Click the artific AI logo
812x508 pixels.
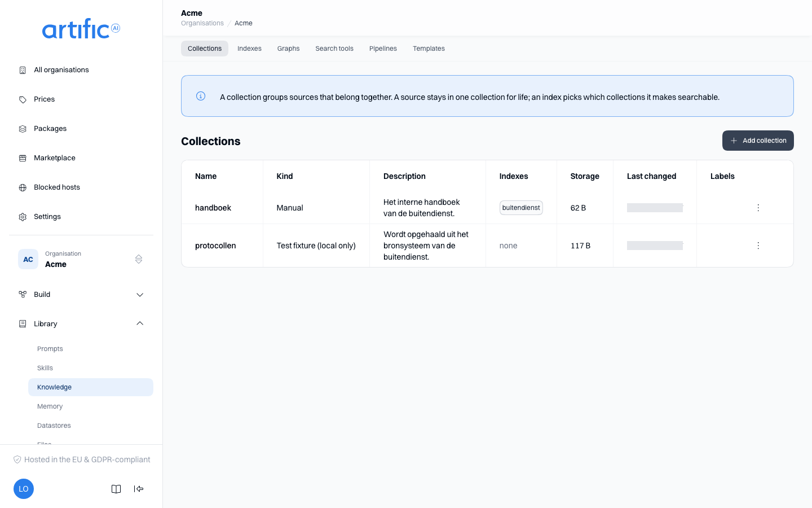pyautogui.click(x=81, y=29)
